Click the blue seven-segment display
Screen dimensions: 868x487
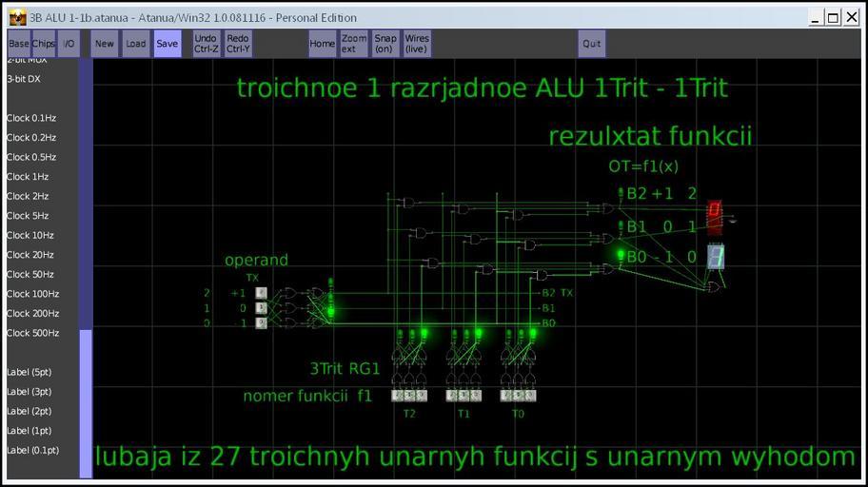(717, 257)
